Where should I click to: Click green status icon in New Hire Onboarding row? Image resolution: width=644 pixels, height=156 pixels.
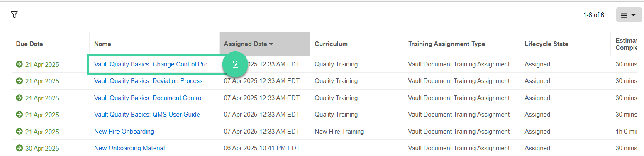19,132
